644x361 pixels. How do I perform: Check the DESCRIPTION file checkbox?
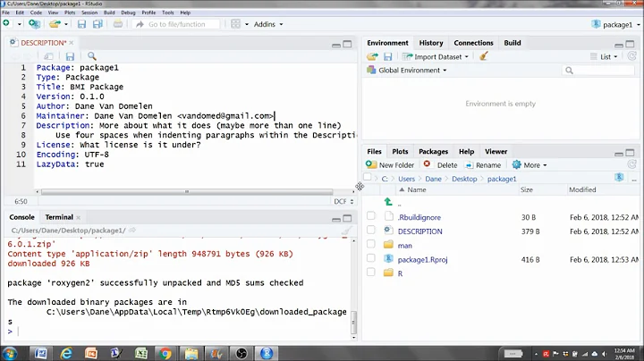(371, 230)
